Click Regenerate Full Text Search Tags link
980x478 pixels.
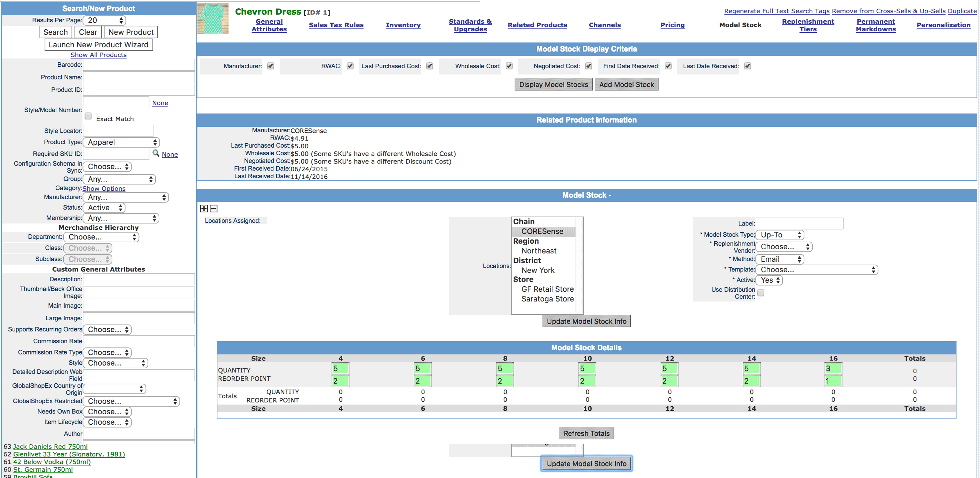point(776,11)
